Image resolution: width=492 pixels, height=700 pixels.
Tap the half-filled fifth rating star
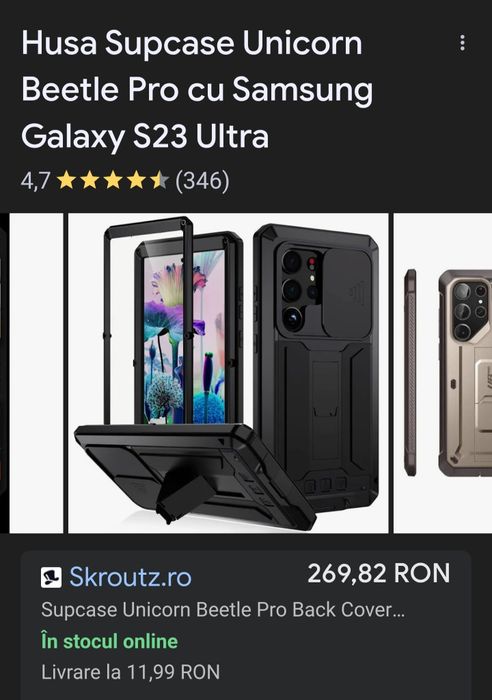coord(159,181)
